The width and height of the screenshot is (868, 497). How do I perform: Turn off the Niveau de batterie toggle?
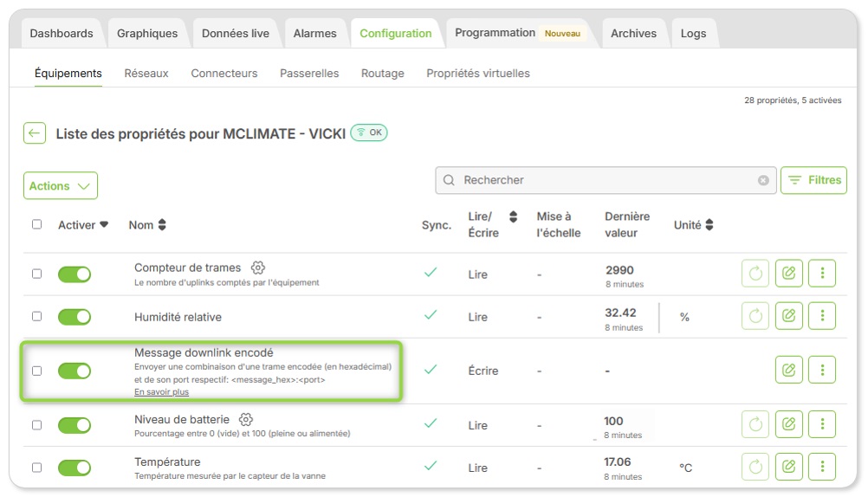pyautogui.click(x=74, y=425)
